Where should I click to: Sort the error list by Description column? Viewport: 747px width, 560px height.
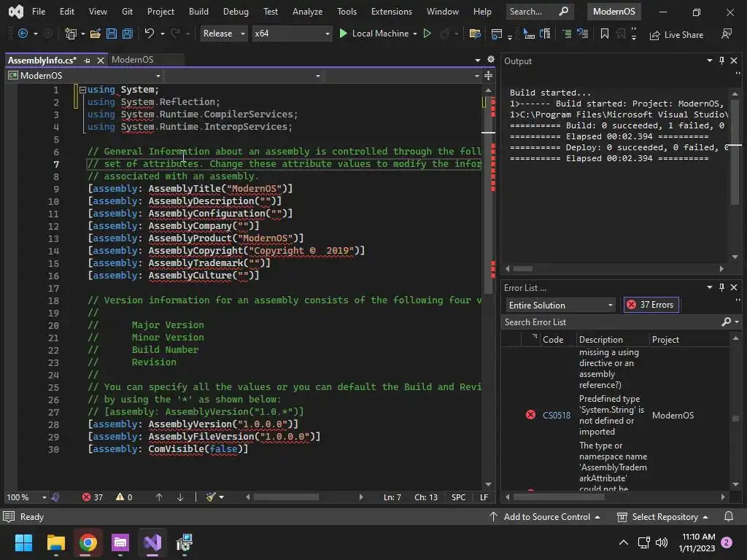(x=601, y=340)
